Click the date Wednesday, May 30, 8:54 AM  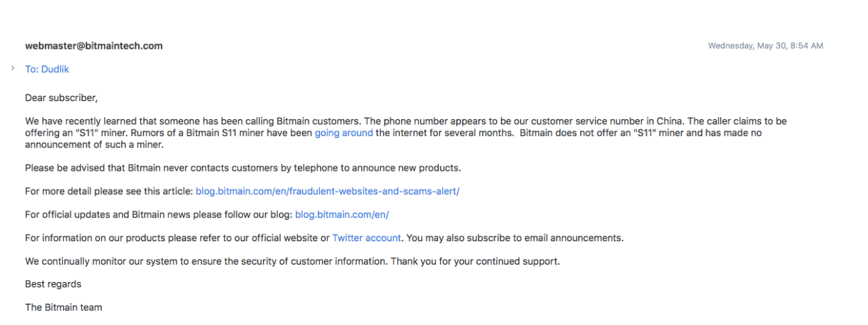765,46
